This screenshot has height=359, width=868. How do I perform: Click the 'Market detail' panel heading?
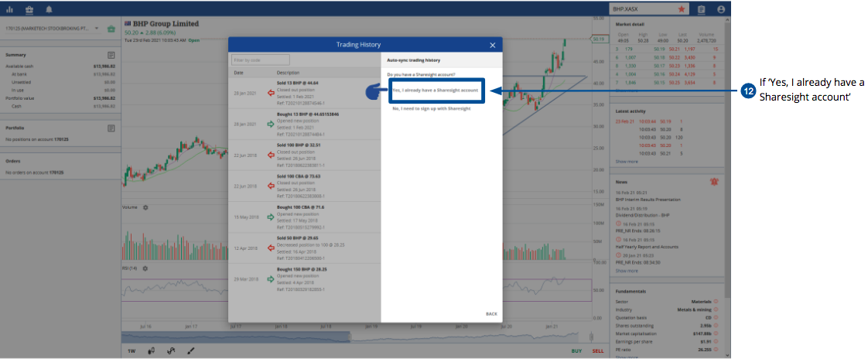[630, 25]
